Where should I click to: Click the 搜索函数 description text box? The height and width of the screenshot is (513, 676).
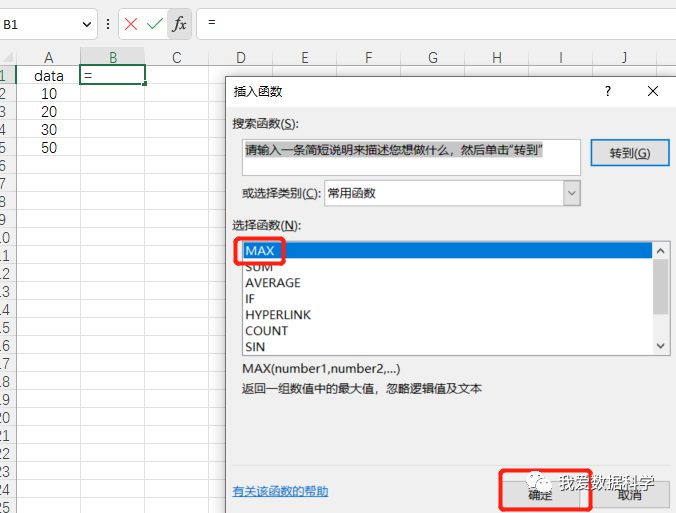[411, 157]
